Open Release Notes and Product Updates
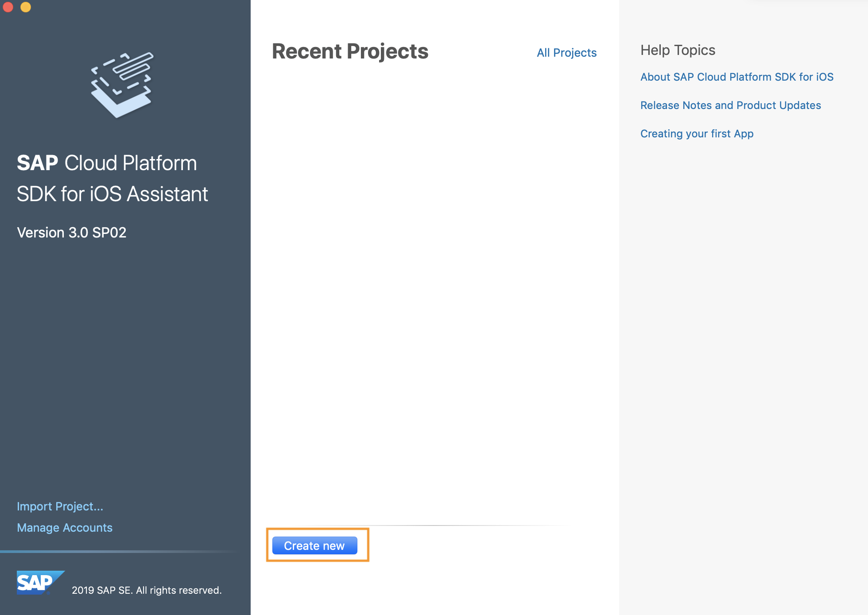 [x=730, y=105]
